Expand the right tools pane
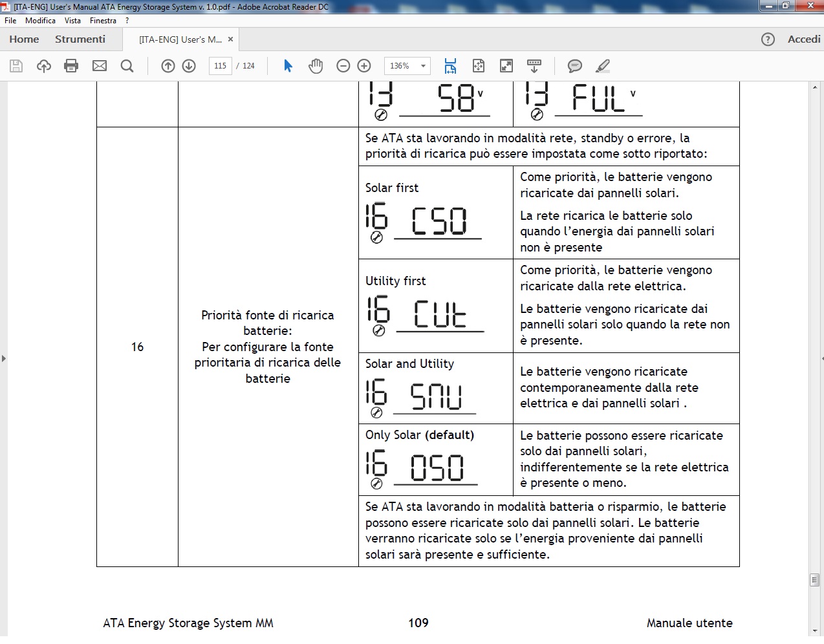Screen dimensions: 824x644 tap(822, 358)
